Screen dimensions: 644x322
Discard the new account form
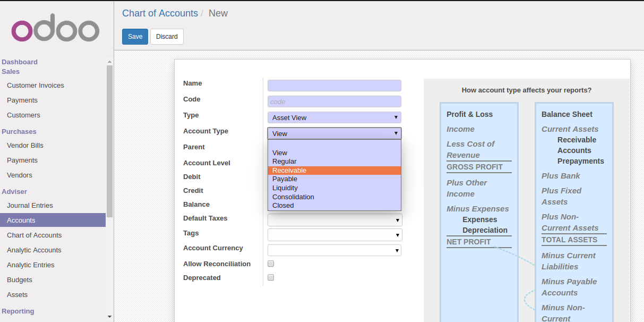pos(167,37)
